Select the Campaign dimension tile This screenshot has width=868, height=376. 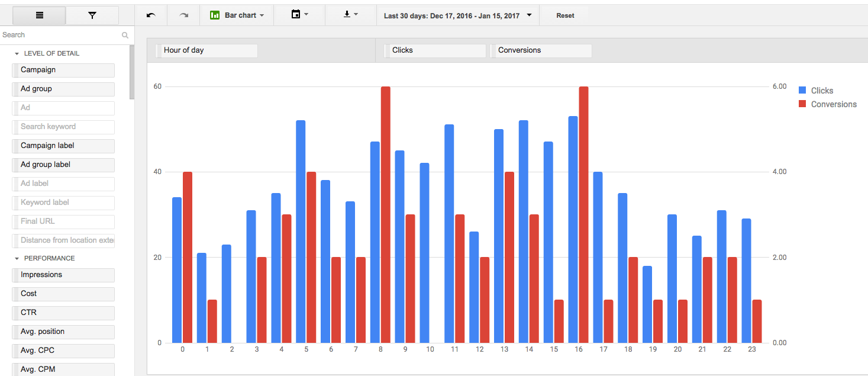(x=63, y=70)
